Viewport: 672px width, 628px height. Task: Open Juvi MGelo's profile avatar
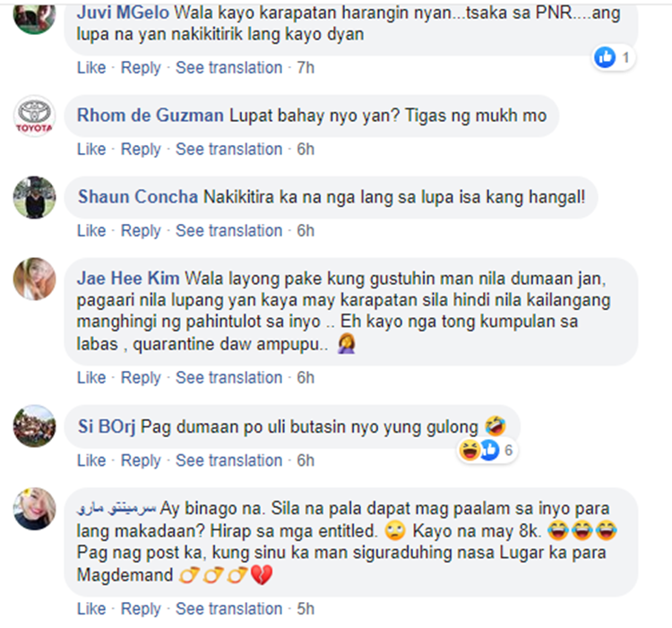(x=34, y=16)
